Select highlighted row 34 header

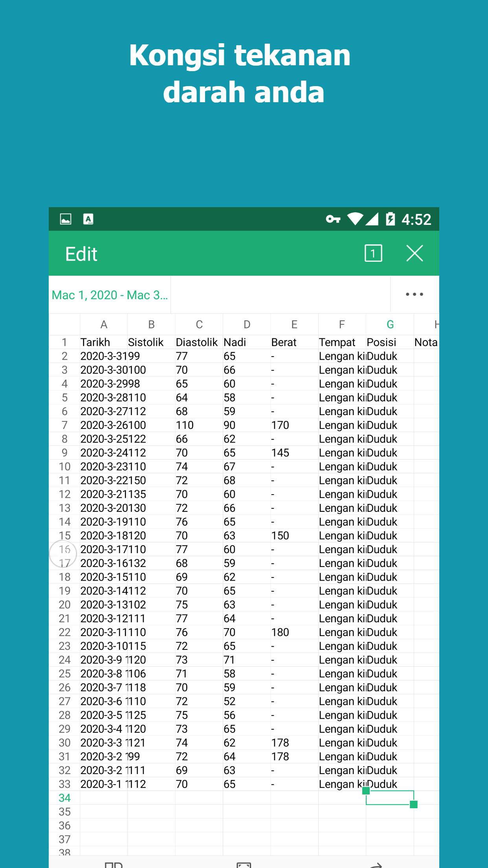[64, 798]
